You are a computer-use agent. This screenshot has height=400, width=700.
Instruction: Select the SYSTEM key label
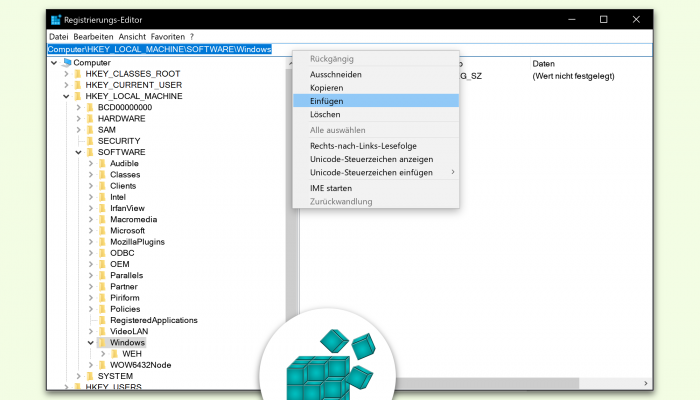point(115,376)
